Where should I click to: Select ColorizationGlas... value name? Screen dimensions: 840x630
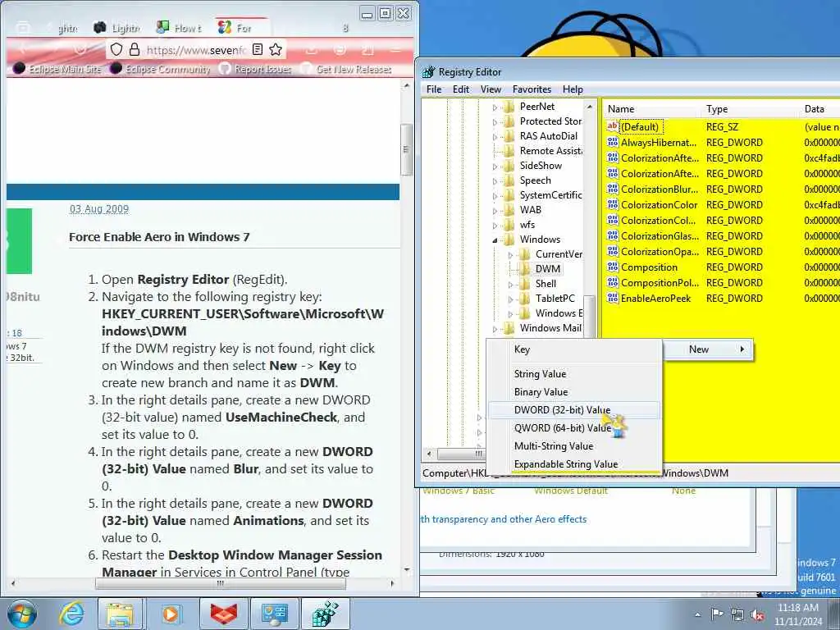[x=660, y=235]
